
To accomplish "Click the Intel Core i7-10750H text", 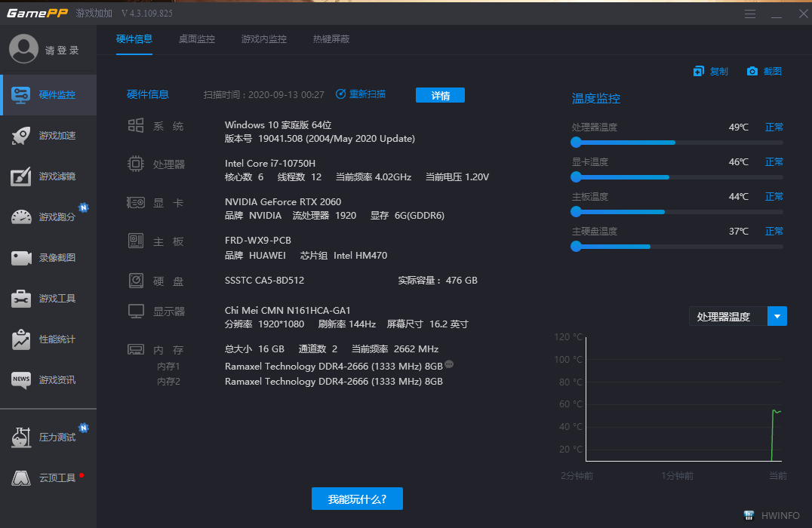I will tap(270, 164).
